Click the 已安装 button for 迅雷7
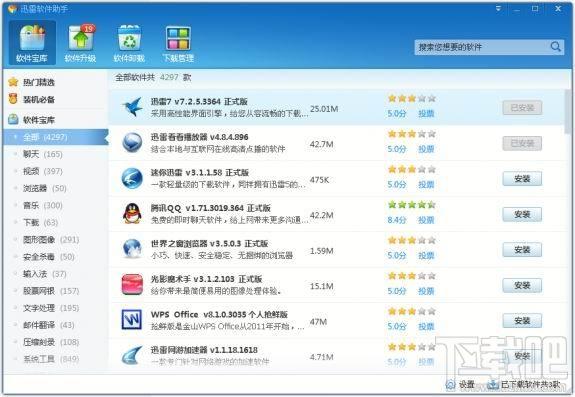Image resolution: width=575 pixels, height=397 pixels. tap(522, 108)
